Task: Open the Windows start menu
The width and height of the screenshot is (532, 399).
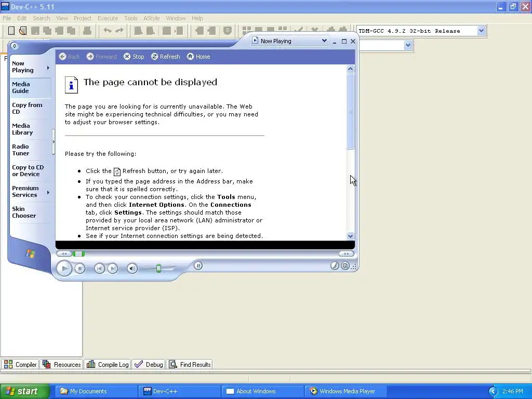Action: [x=24, y=391]
